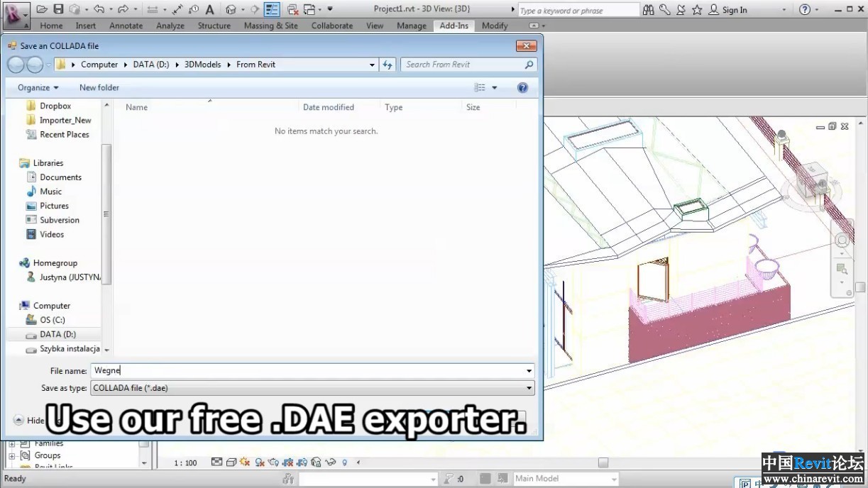Click the zoom region icon on navigation bar
The width and height of the screenshot is (868, 488).
pyautogui.click(x=842, y=269)
